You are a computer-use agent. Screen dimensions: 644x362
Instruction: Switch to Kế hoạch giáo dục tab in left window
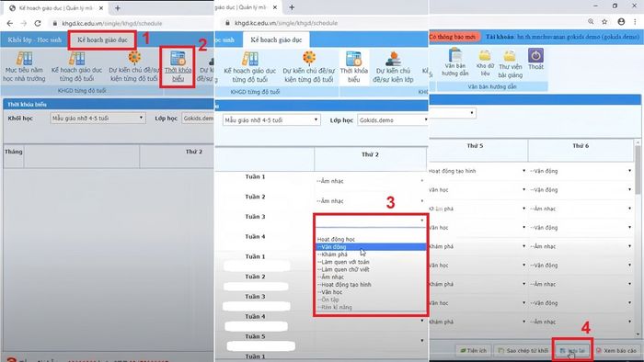[x=102, y=40]
